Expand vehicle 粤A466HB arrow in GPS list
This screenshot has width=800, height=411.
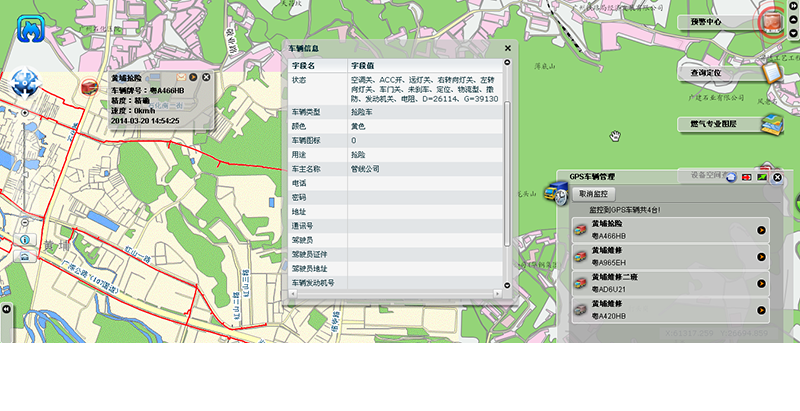pos(761,230)
